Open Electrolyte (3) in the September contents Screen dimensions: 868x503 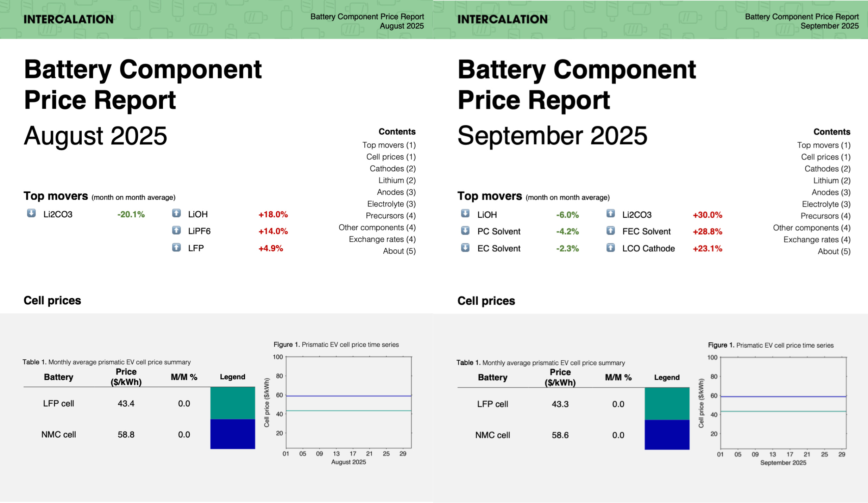(826, 204)
